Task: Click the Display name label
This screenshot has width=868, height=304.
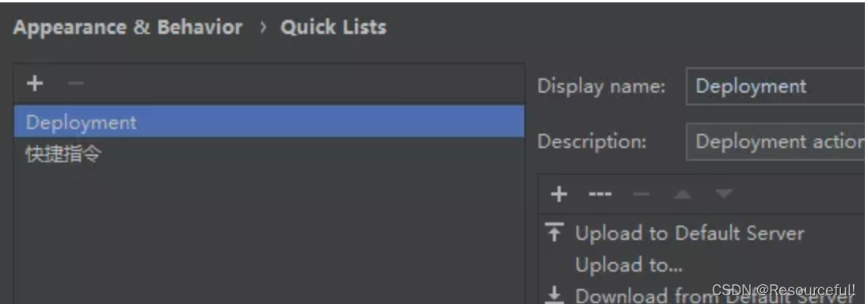Action: pos(601,85)
